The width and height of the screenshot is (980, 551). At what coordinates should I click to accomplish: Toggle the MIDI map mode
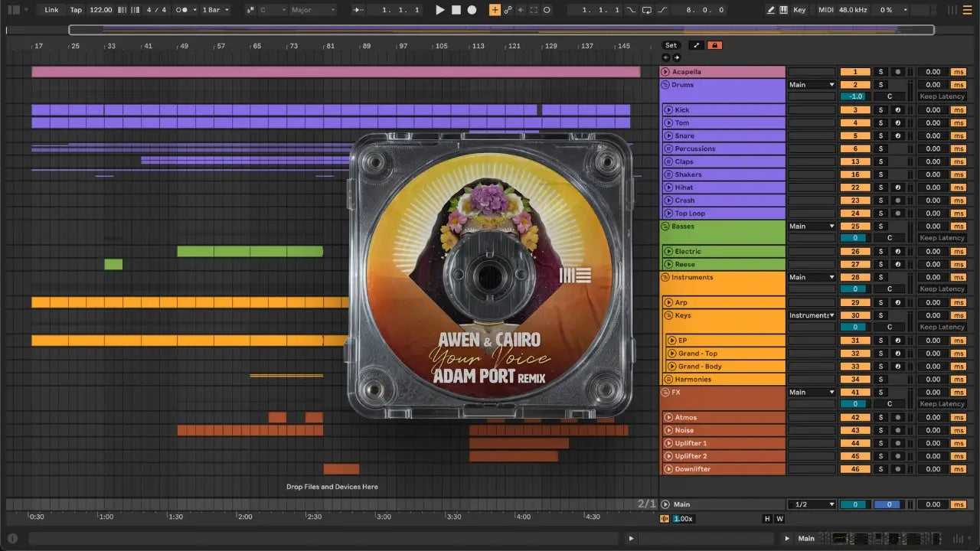coord(825,10)
